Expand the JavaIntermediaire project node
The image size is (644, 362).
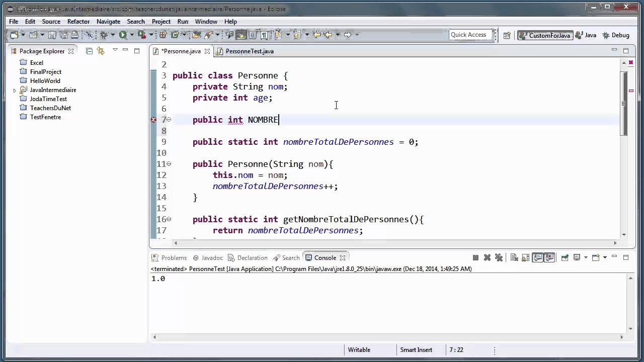(x=15, y=90)
